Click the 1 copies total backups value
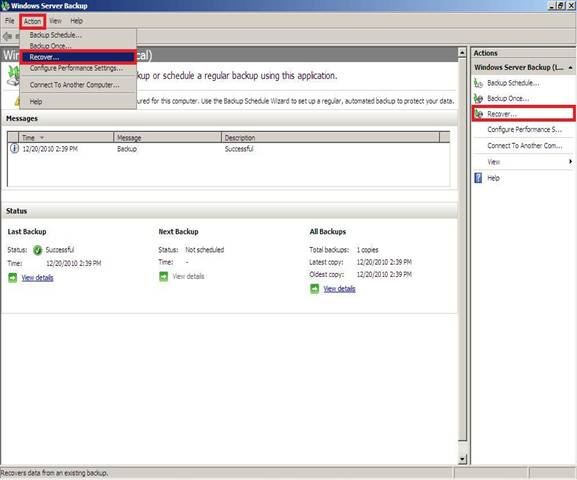This screenshot has height=480, width=577. [x=367, y=250]
